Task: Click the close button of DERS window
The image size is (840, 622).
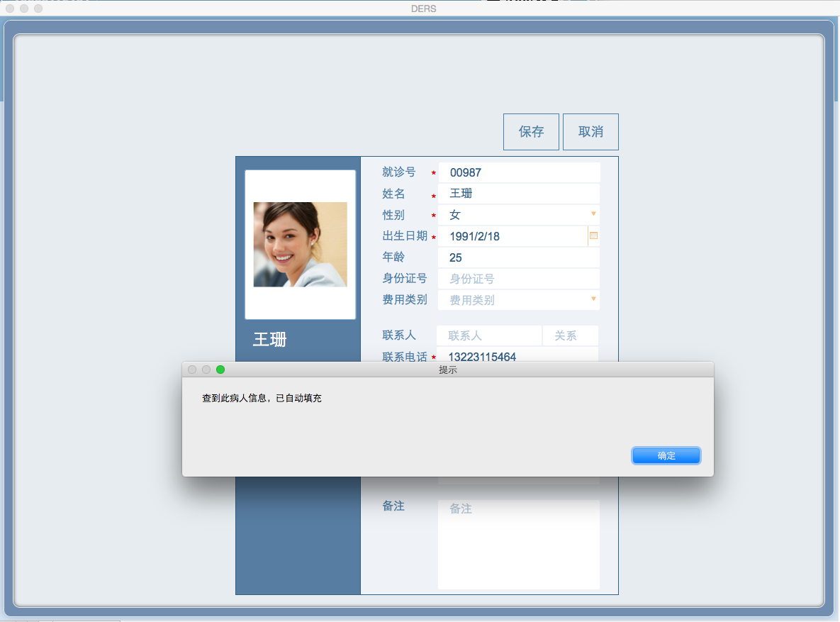Action: click(x=10, y=9)
